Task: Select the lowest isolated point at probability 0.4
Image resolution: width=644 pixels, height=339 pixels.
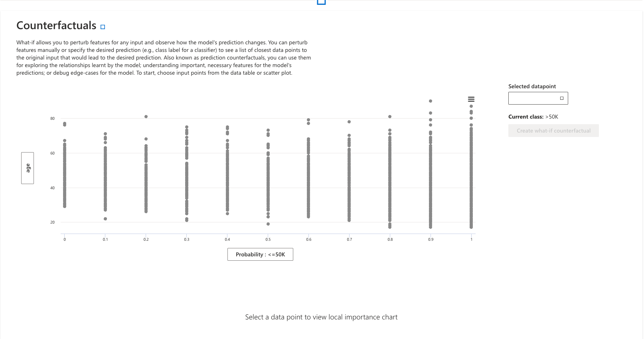Action: pyautogui.click(x=227, y=214)
